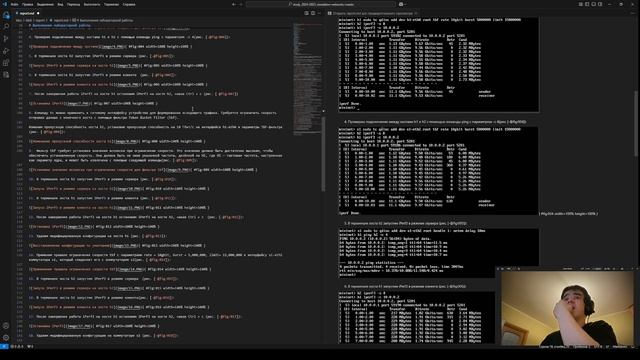The width and height of the screenshot is (640, 360).
Task: Split the editor from editor actions
Action: point(313,13)
